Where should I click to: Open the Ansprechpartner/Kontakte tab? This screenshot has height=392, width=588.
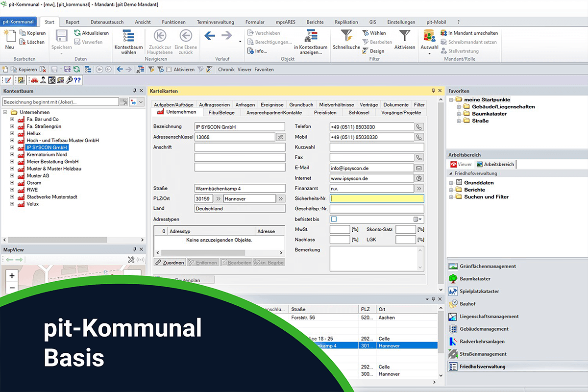point(274,112)
